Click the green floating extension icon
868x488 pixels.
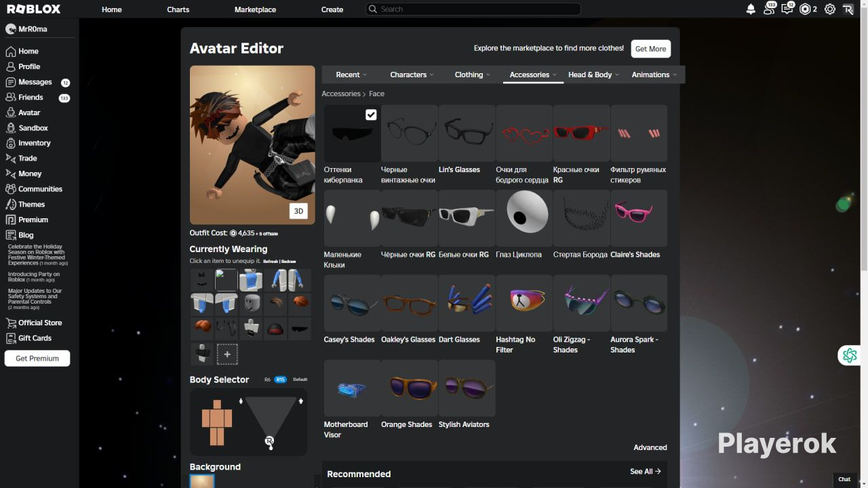(849, 354)
